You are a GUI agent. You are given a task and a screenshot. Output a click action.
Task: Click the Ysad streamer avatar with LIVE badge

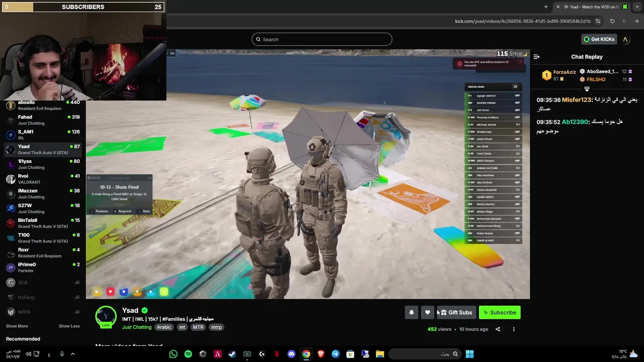click(106, 317)
